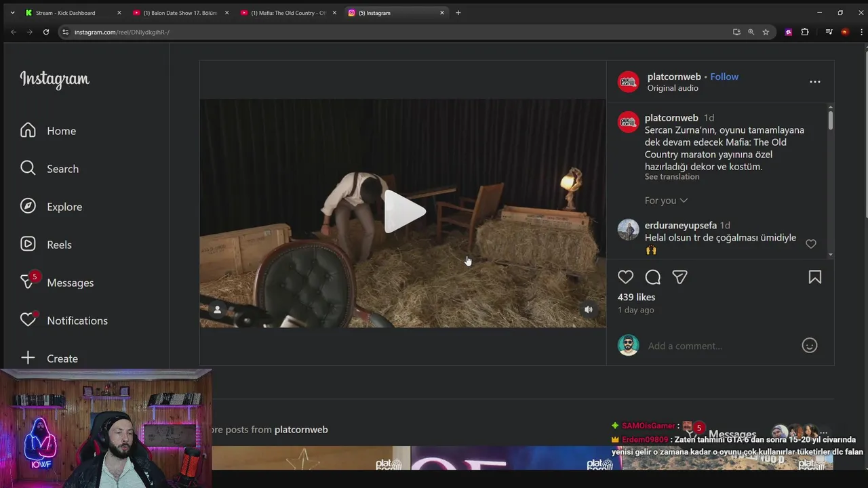
Task: Play the reel video
Action: pyautogui.click(x=405, y=212)
